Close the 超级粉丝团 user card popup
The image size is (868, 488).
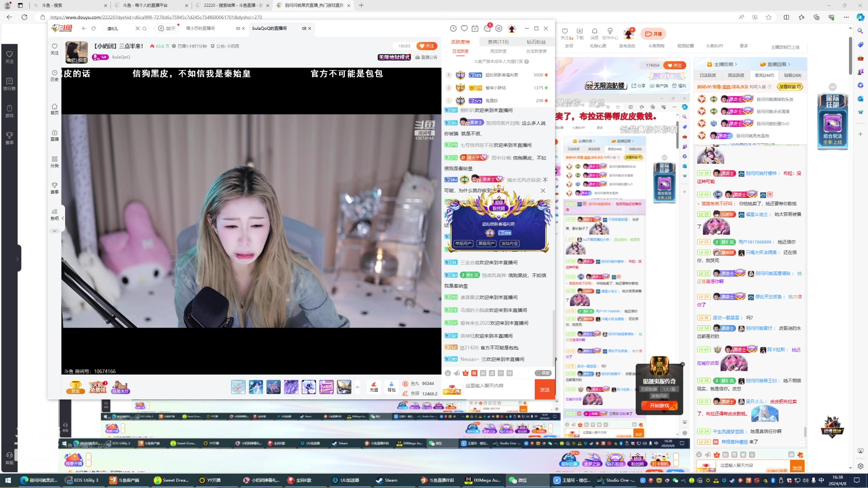click(x=543, y=191)
